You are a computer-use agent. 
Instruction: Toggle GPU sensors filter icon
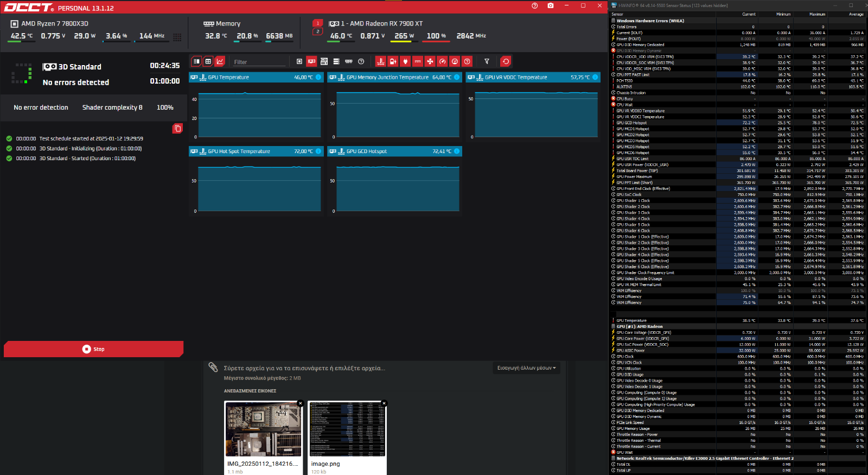coord(311,61)
